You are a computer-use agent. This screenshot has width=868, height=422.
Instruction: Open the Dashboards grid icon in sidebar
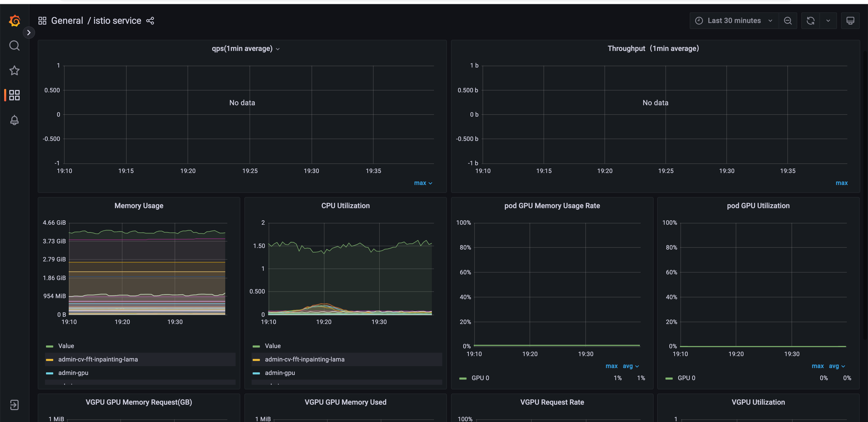pos(14,95)
